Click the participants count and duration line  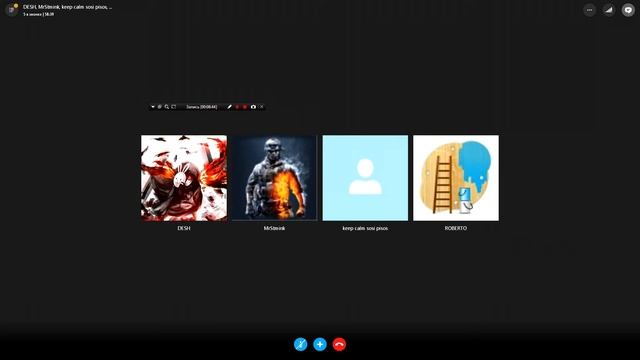pyautogui.click(x=38, y=14)
